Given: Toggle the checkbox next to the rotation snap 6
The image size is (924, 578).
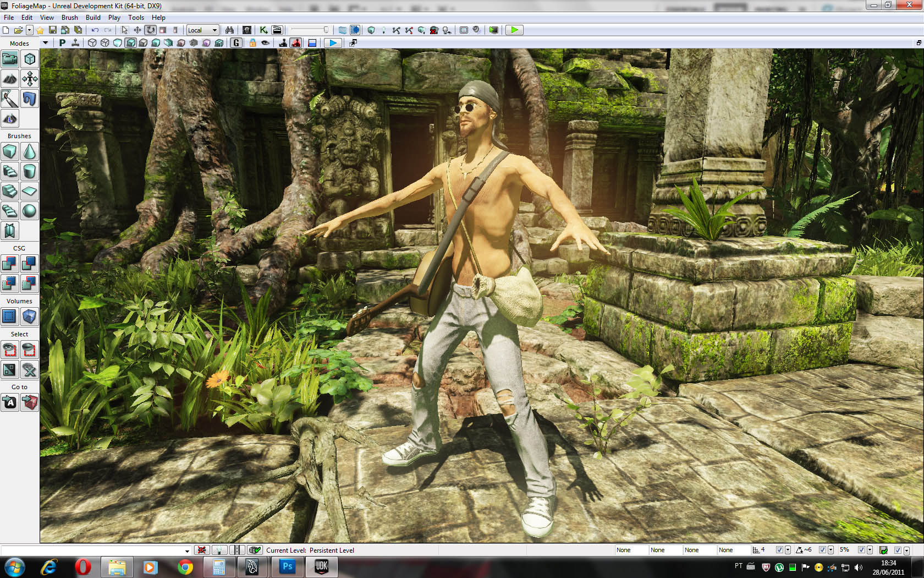Looking at the screenshot, I should coord(822,550).
